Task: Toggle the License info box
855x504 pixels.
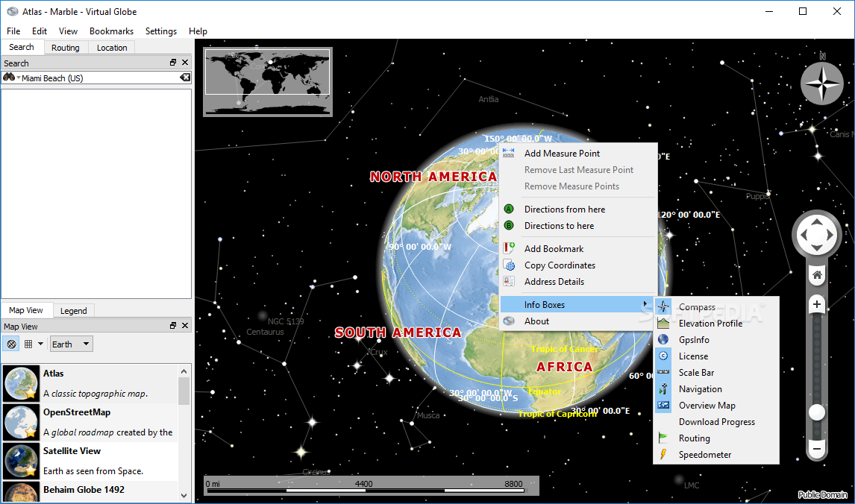Action: [x=716, y=356]
